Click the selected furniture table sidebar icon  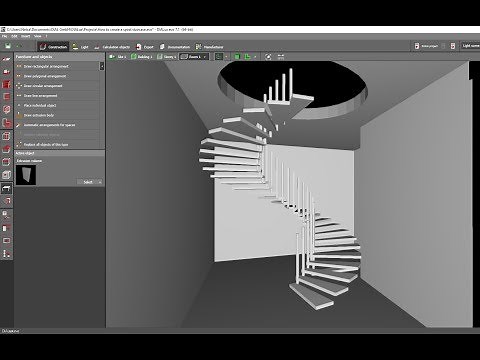coord(6,188)
